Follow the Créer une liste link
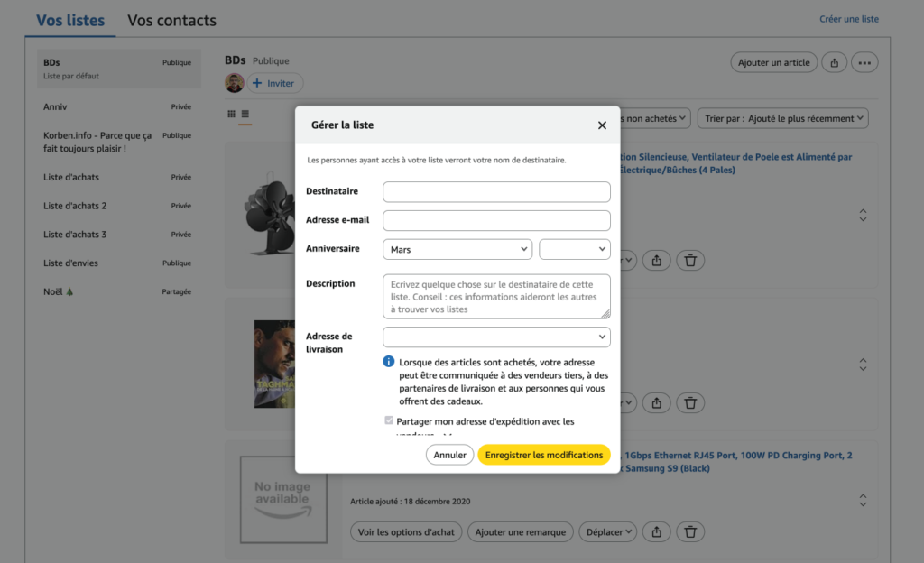924x563 pixels. pos(848,19)
